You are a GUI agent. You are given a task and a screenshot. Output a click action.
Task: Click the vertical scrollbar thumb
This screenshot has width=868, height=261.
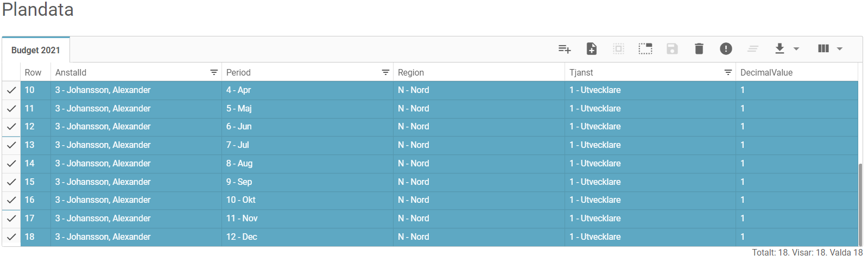coord(860,204)
